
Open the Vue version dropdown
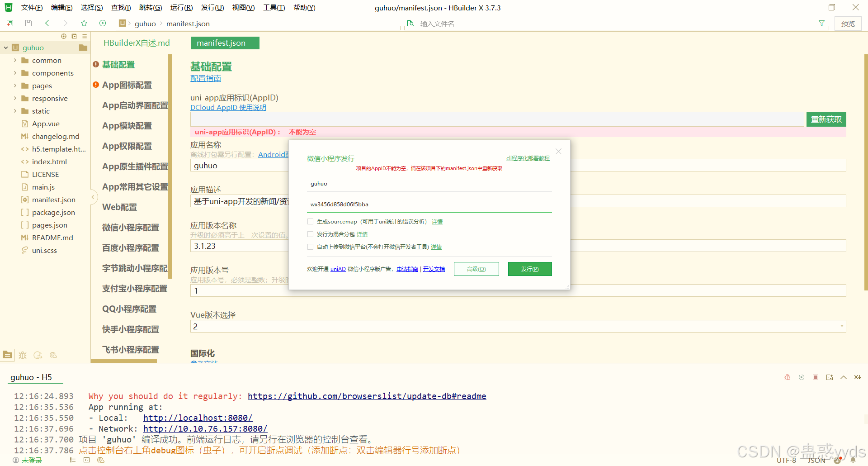[x=518, y=326]
